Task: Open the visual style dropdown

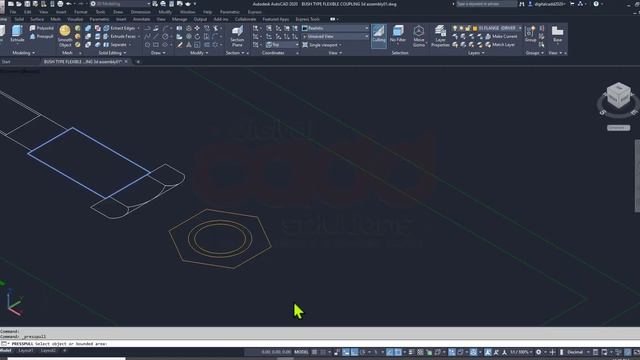Action: (x=336, y=28)
